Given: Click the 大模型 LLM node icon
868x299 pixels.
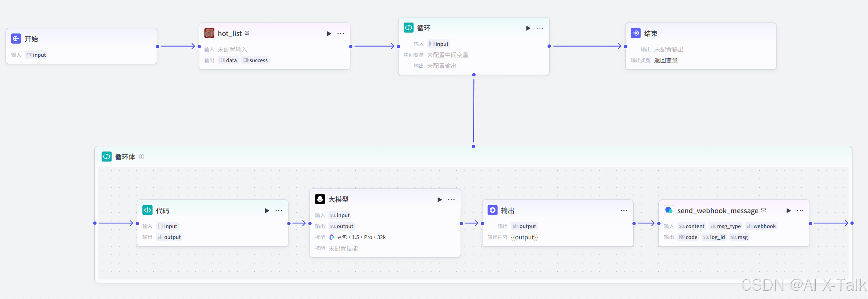Looking at the screenshot, I should (x=320, y=199).
